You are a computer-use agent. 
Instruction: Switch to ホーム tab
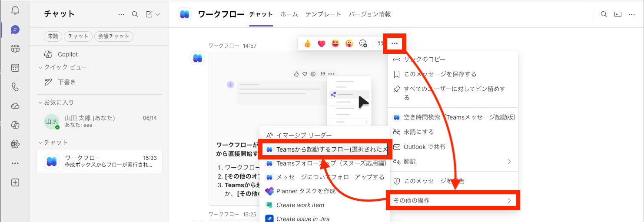click(289, 14)
